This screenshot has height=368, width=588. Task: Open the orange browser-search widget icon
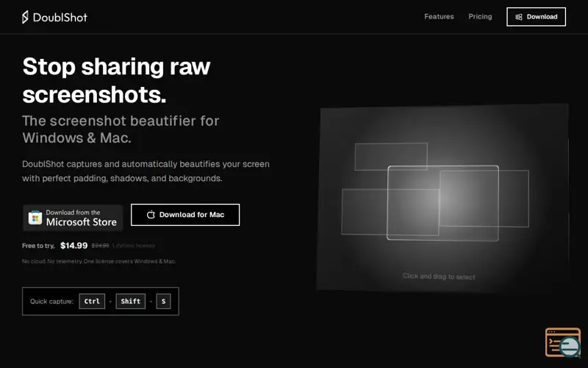(x=563, y=342)
